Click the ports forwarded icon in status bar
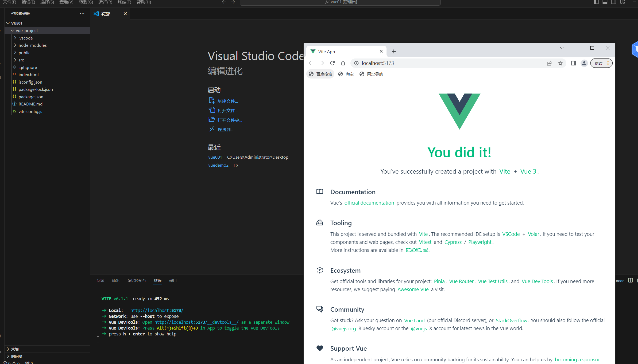 pos(27,362)
